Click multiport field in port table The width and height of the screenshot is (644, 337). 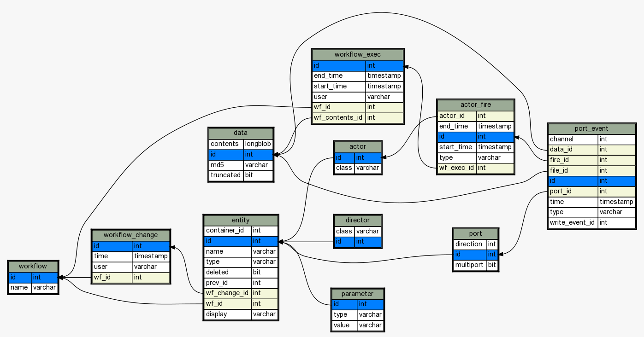(475, 266)
